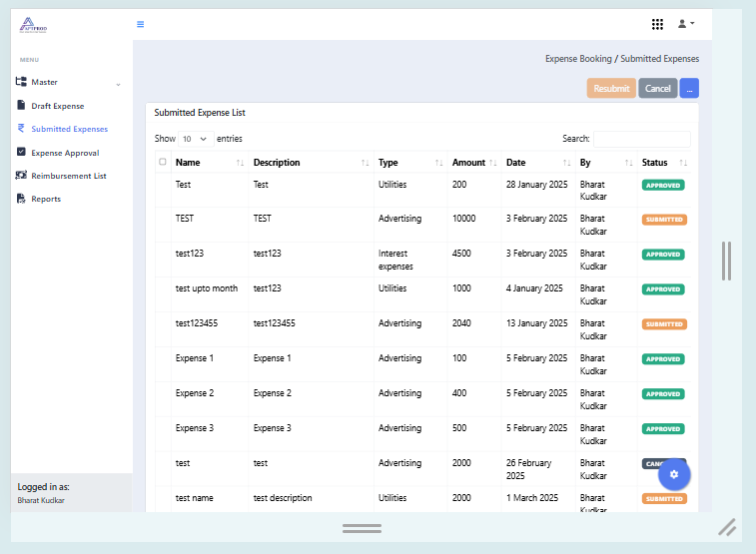Viewport: 756px width, 554px height.
Task: Sort table by Status column
Action: click(x=665, y=163)
